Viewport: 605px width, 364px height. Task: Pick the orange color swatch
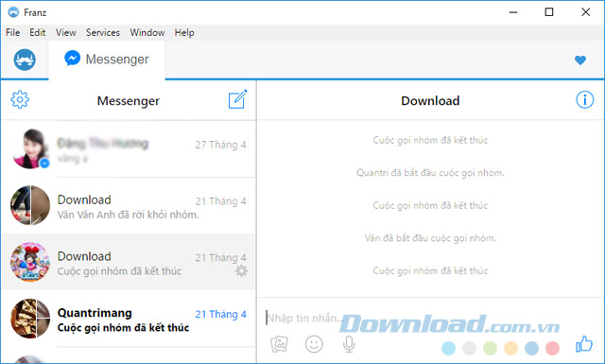pos(510,348)
